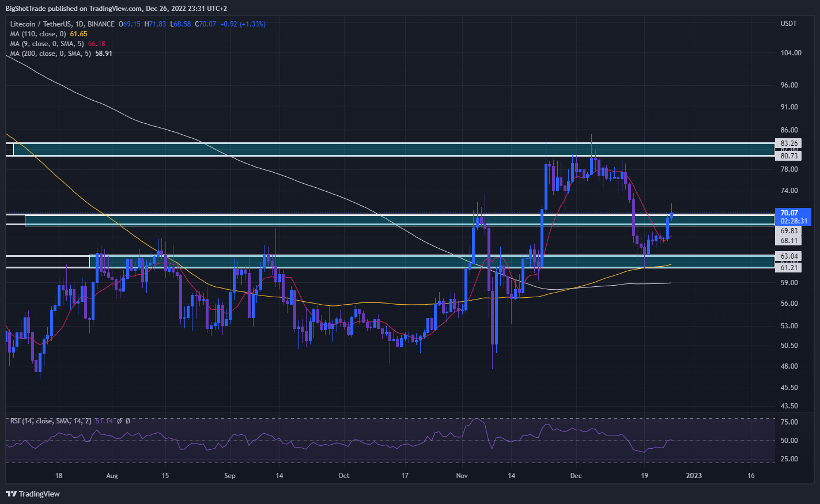The height and width of the screenshot is (504, 820).
Task: Click the low value L68.58
Action: pos(180,24)
